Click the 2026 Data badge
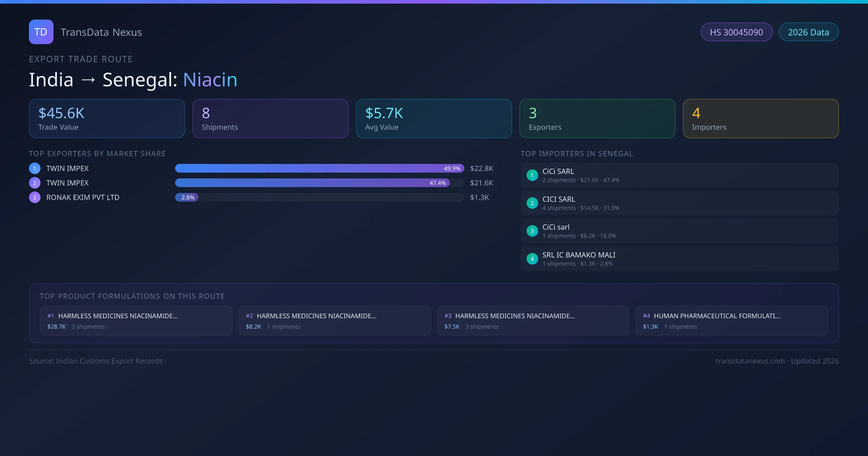The width and height of the screenshot is (868, 456). [808, 32]
